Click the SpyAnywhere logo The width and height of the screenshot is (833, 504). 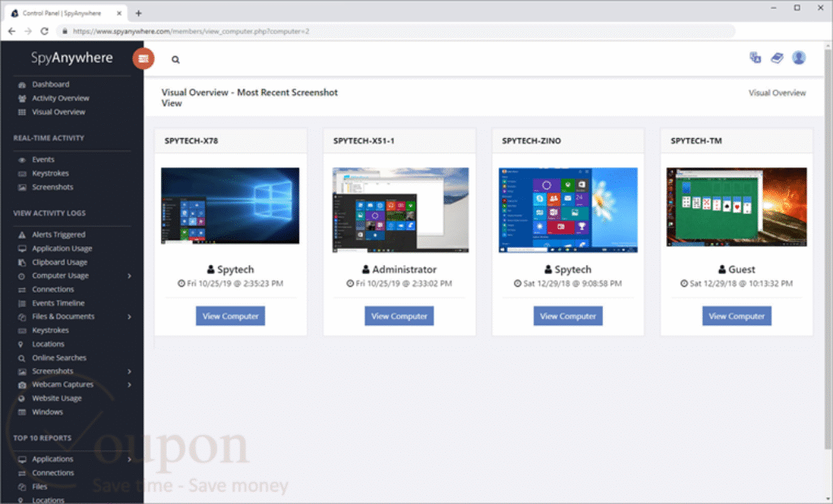tap(72, 58)
